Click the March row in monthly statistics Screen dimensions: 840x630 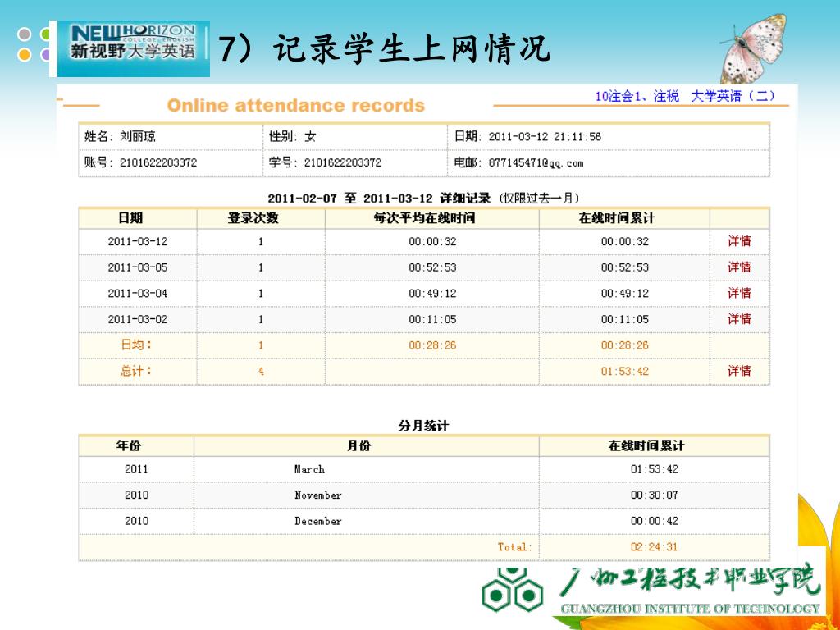(x=424, y=469)
